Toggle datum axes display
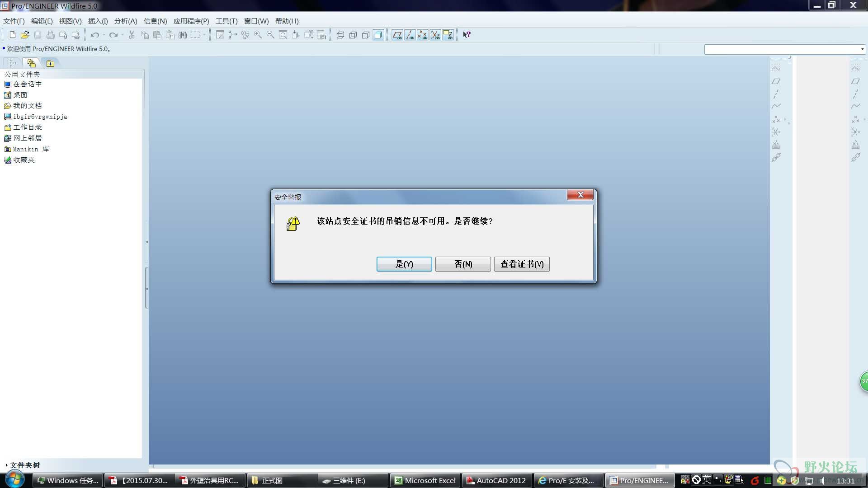The image size is (868, 488). tap(410, 35)
